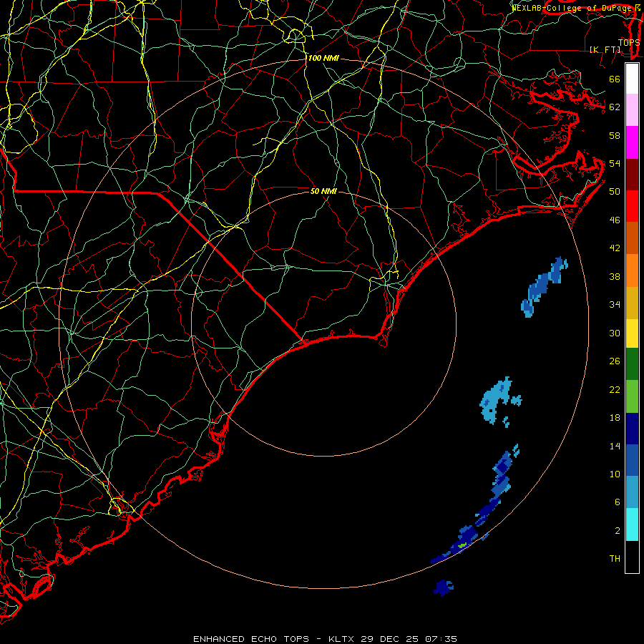The height and width of the screenshot is (644, 644).
Task: Click the "22" legend value
Action: pos(615,390)
